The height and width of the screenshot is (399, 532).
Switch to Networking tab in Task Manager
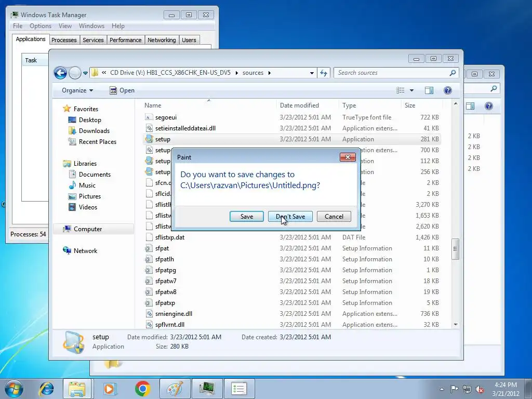tap(162, 40)
